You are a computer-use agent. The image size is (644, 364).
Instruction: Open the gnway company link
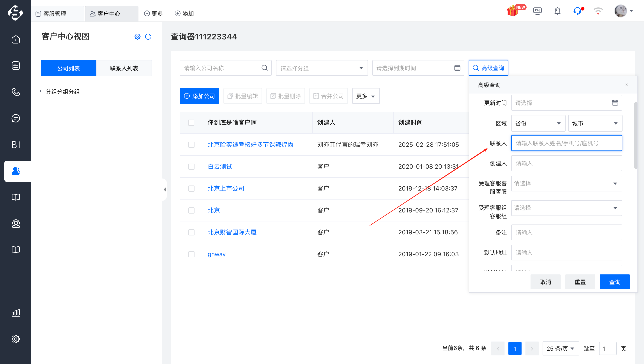pyautogui.click(x=216, y=254)
